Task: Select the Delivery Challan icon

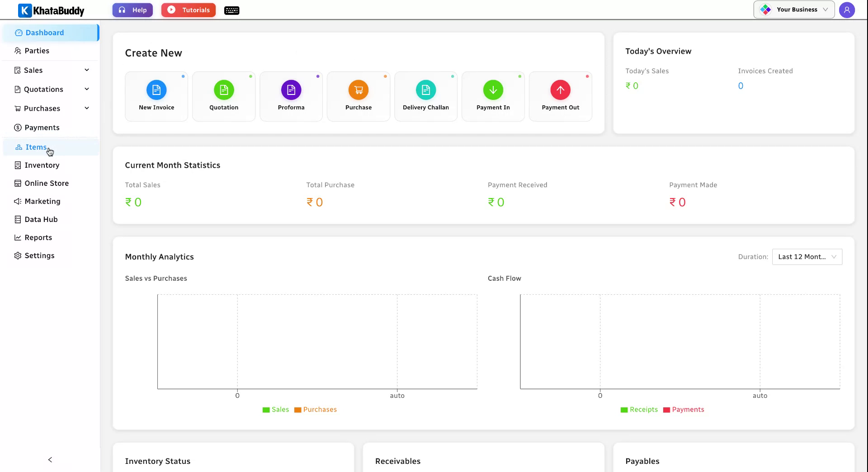Action: pos(426,90)
